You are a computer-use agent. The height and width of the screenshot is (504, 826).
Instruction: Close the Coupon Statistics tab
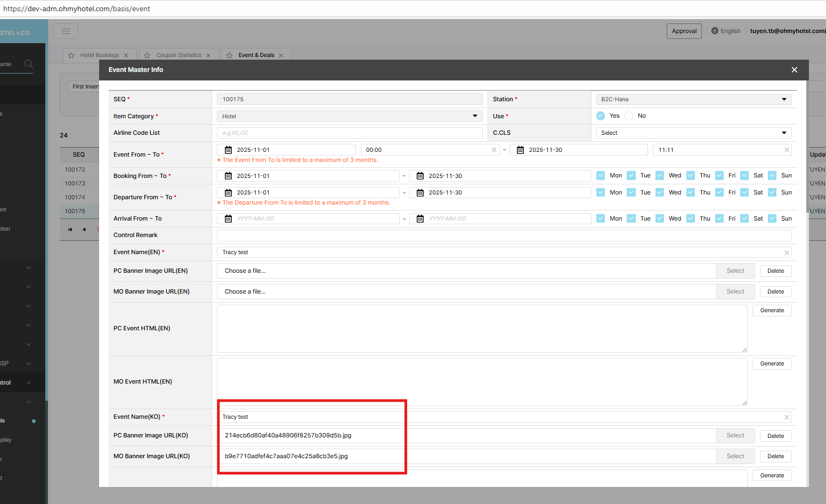(208, 55)
